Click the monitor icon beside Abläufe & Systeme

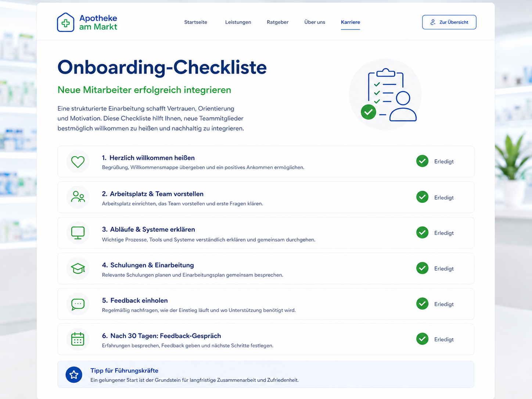pos(78,233)
